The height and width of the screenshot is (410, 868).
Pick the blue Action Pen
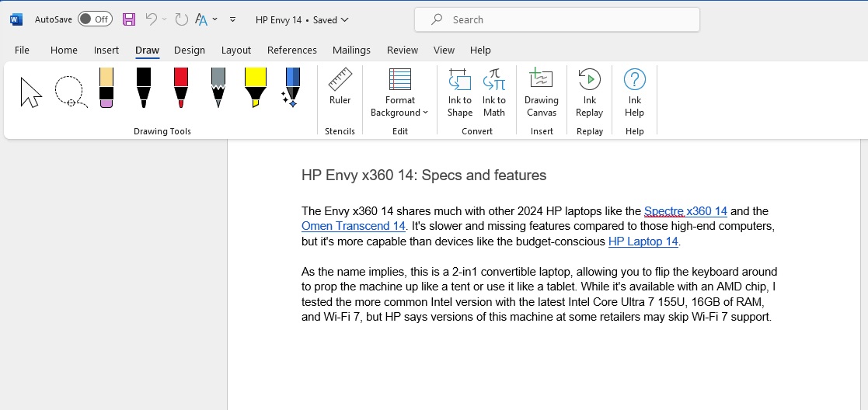pos(291,88)
